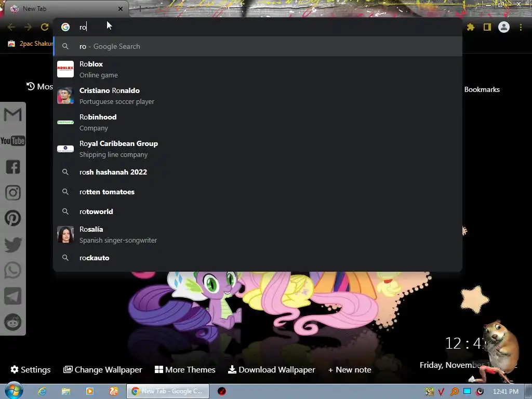
Task: Reload the current page
Action: (x=45, y=27)
